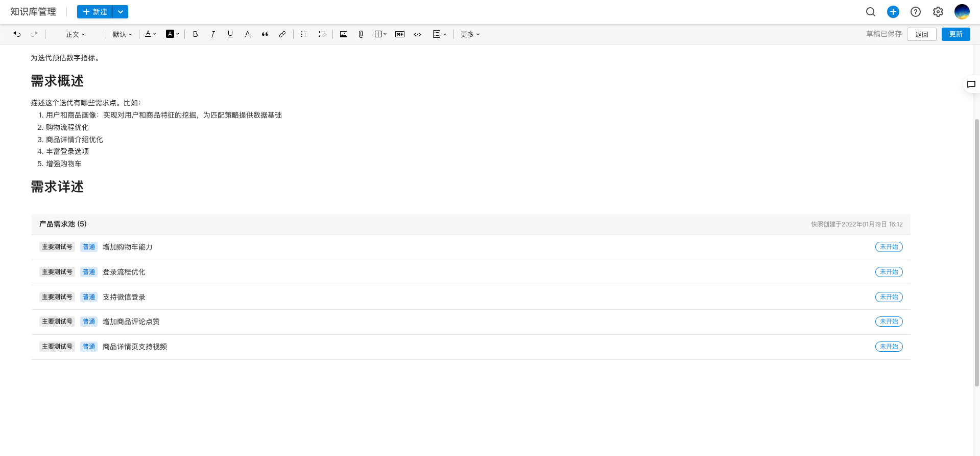The image size is (980, 456).
Task: Insert a hyperlink
Action: pos(282,34)
